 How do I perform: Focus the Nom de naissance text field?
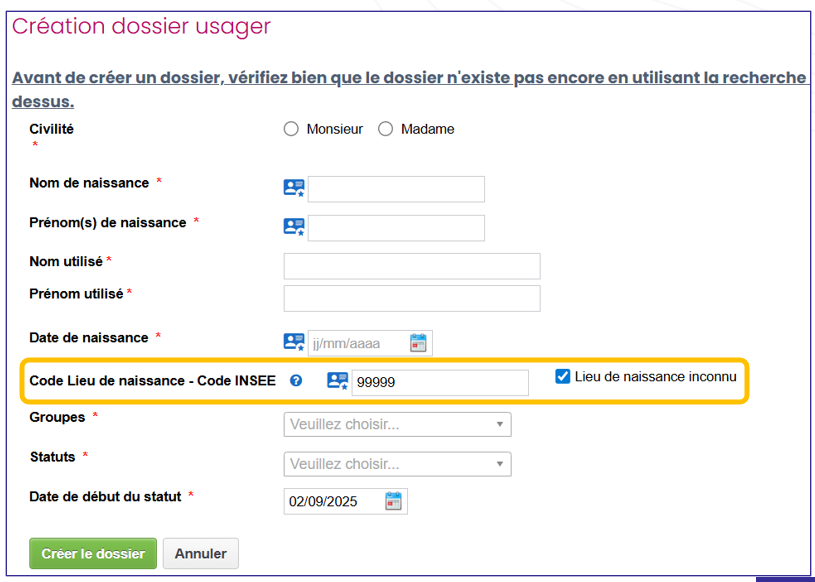coord(396,189)
